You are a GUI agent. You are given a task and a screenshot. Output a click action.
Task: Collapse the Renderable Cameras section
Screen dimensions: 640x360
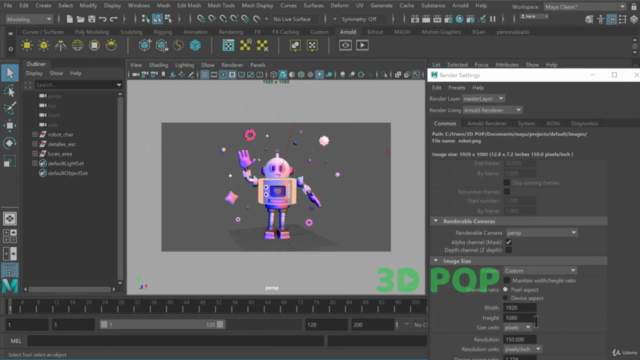tap(436, 221)
